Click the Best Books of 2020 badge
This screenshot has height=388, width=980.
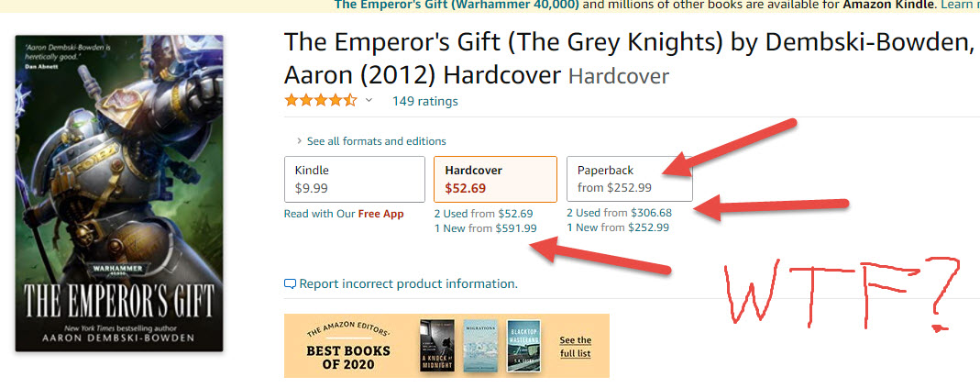click(x=348, y=345)
